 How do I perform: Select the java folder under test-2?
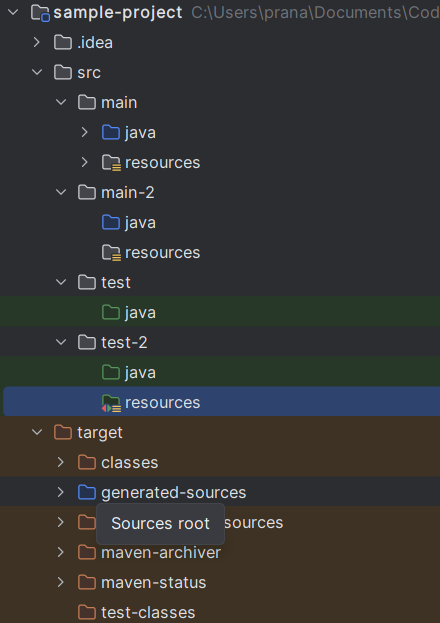[140, 373]
